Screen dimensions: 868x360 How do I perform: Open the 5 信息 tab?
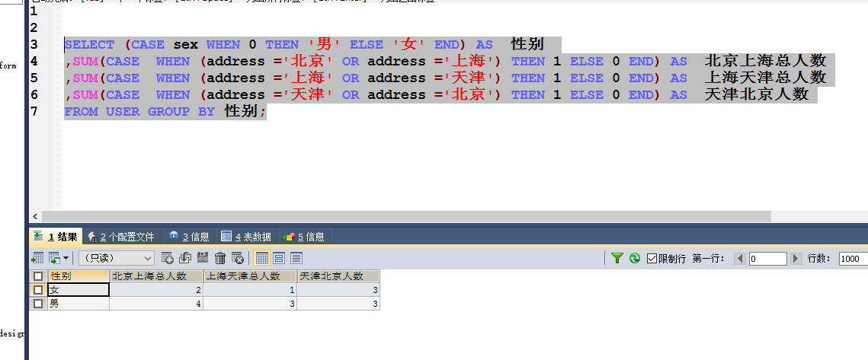(305, 237)
